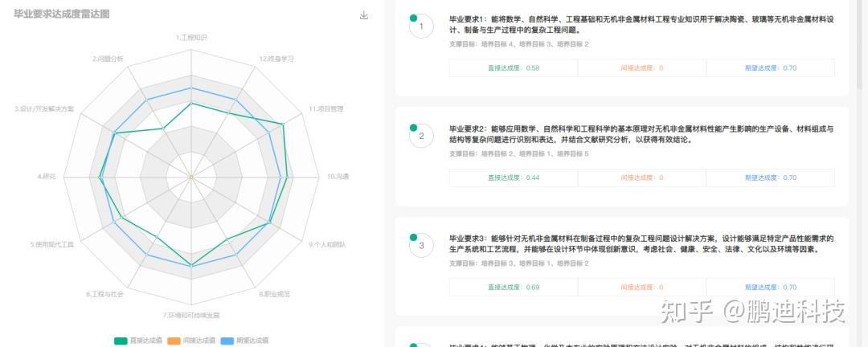This screenshot has height=347, width=868.
Task: Click 间接达成度 0 cell in requirement 2
Action: click(641, 178)
